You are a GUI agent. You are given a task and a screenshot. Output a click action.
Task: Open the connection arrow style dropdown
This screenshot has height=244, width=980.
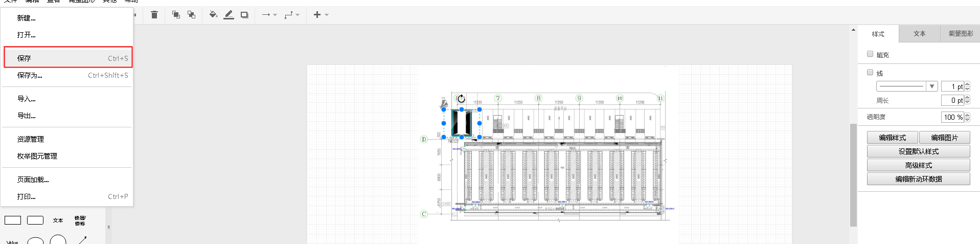click(x=269, y=15)
